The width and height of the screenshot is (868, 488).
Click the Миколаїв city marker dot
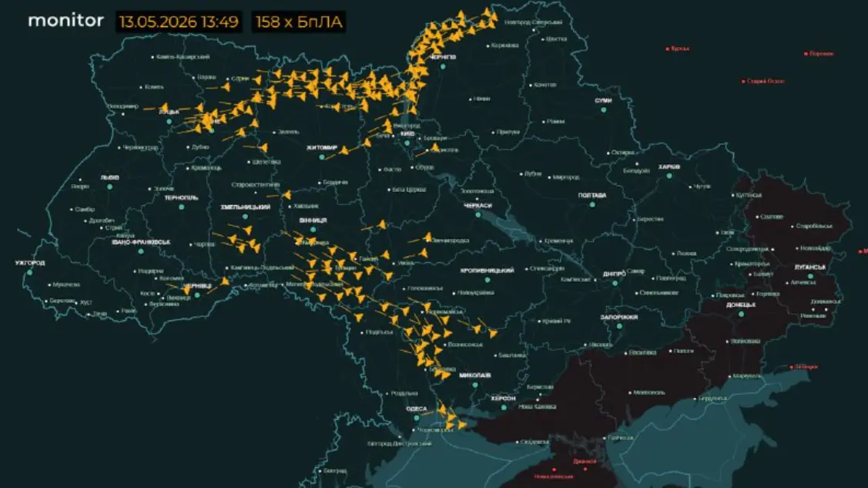(x=475, y=385)
